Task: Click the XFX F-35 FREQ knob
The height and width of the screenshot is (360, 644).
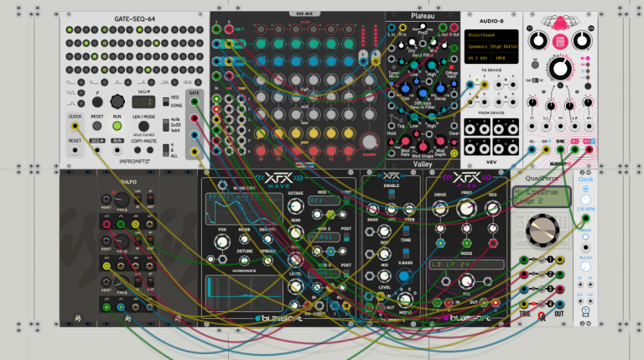Action: [466, 208]
